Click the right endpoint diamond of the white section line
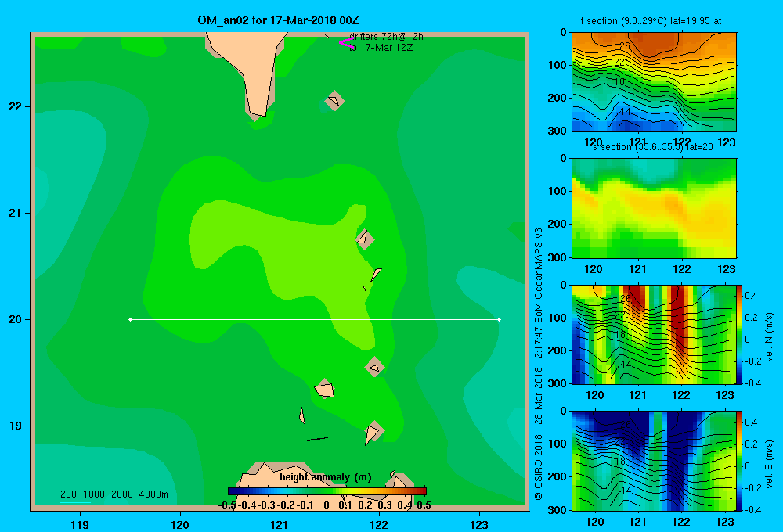The height and width of the screenshot is (532, 783). coord(500,319)
